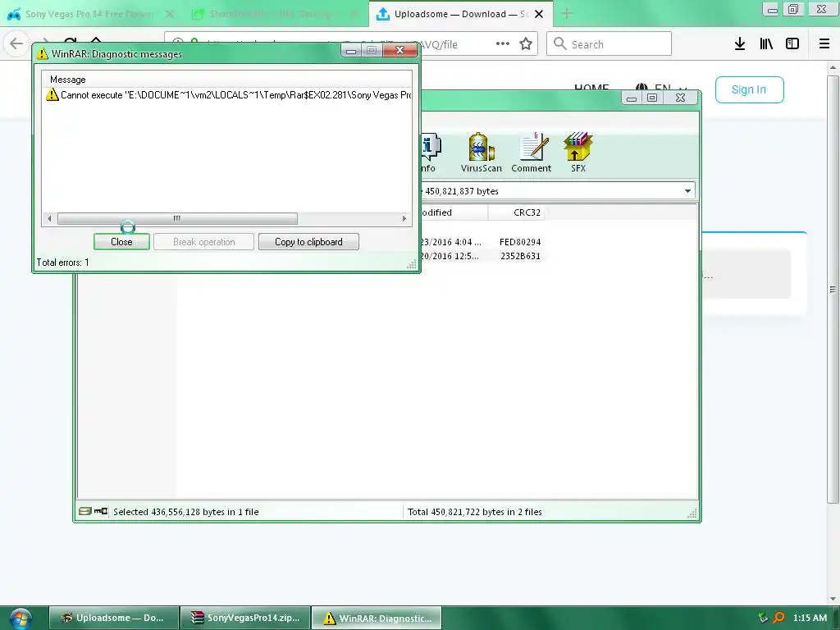Go back with the browser back arrow

pyautogui.click(x=16, y=43)
